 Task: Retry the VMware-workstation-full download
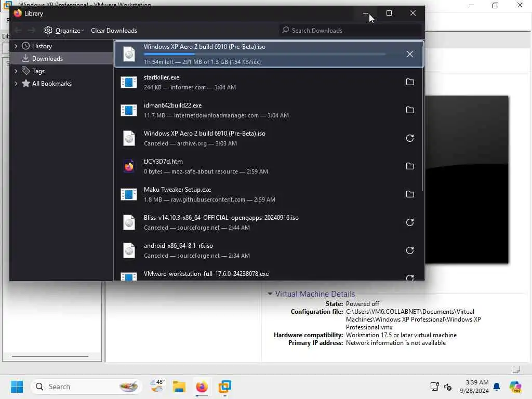coord(410,277)
